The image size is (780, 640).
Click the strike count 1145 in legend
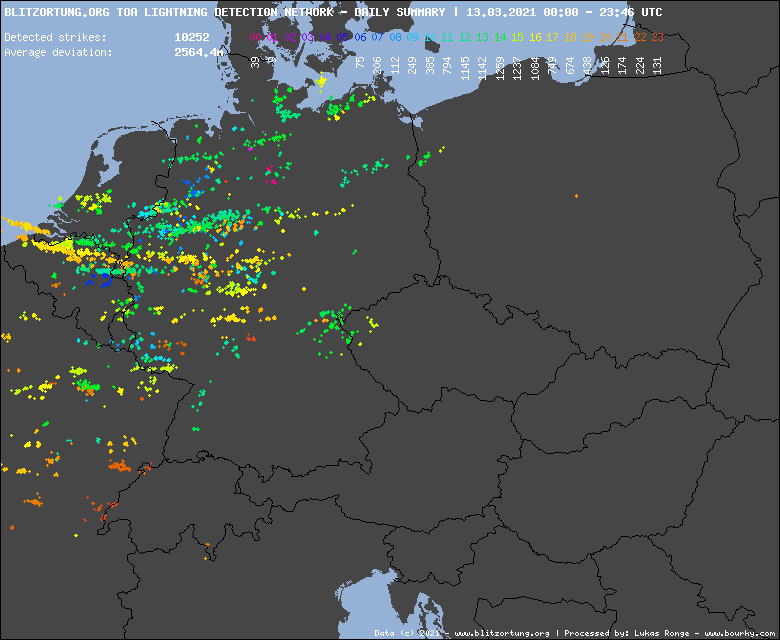tap(465, 67)
